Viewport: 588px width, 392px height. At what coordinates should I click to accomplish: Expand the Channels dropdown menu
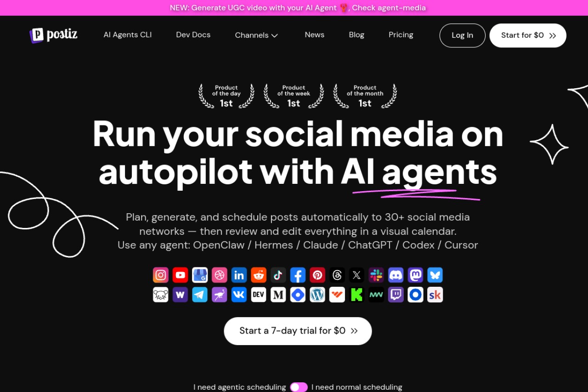click(x=256, y=35)
